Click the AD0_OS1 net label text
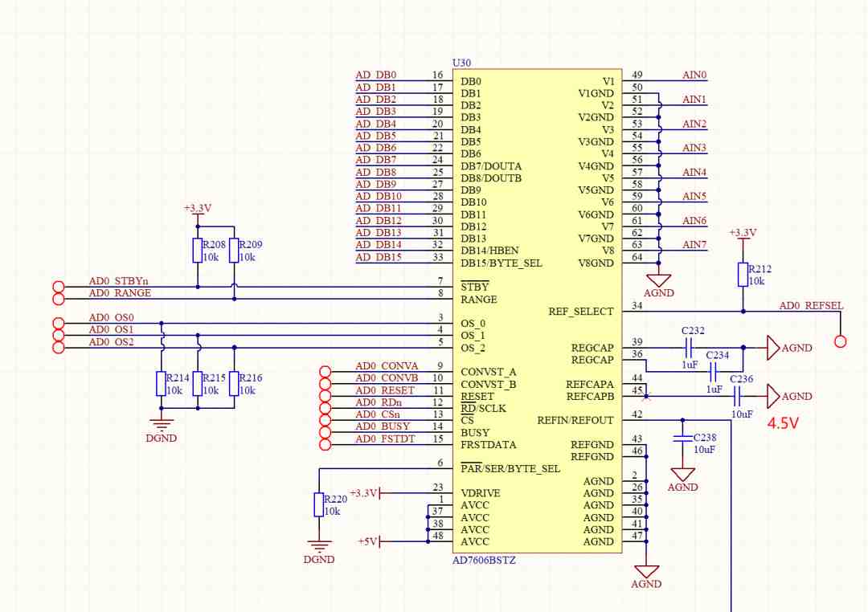Screen dimensions: 868x612 pyautogui.click(x=111, y=329)
